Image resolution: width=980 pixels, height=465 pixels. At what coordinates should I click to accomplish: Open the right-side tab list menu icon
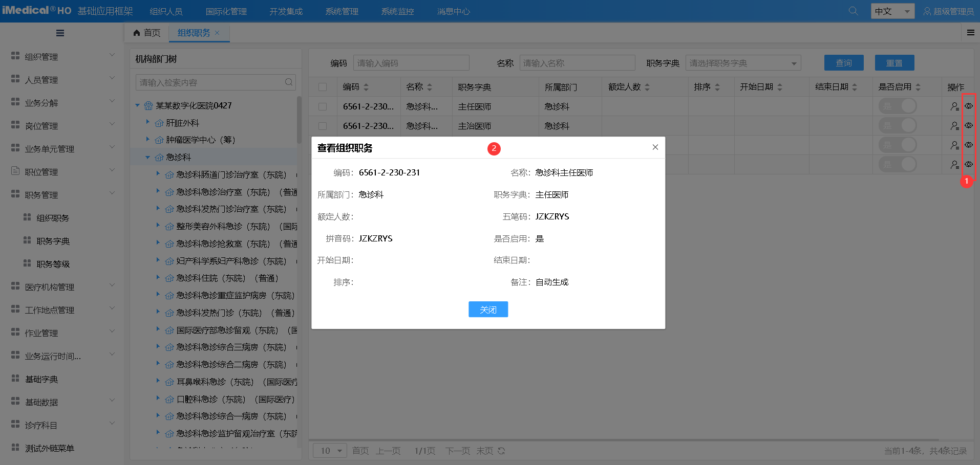[x=970, y=33]
